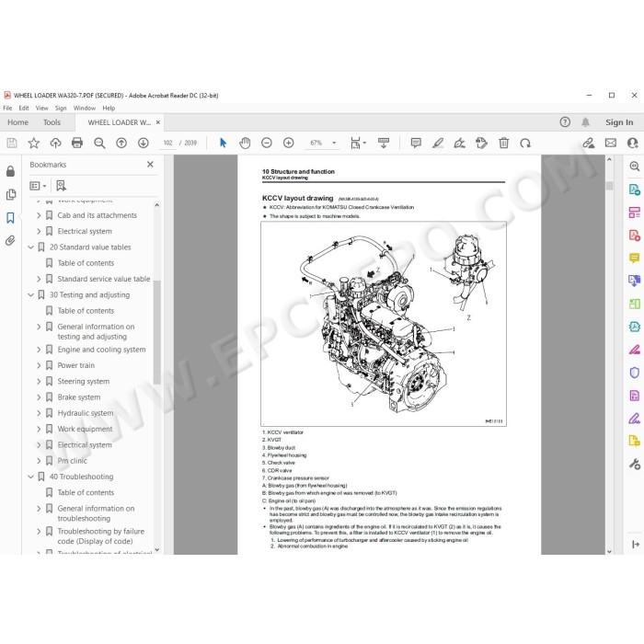Screen dimensions: 644x644
Task: Collapse 20 Standard value tables bookmark
Action: (x=30, y=247)
